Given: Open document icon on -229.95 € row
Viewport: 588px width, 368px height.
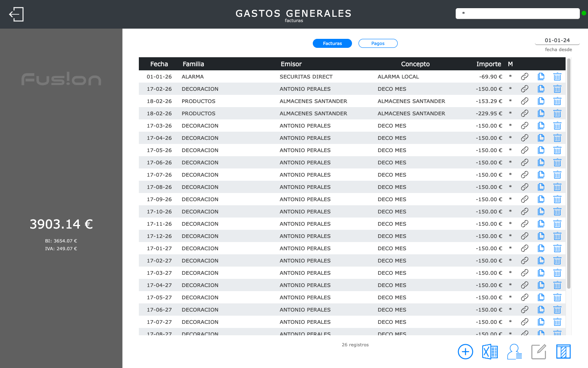Looking at the screenshot, I should pos(541,113).
